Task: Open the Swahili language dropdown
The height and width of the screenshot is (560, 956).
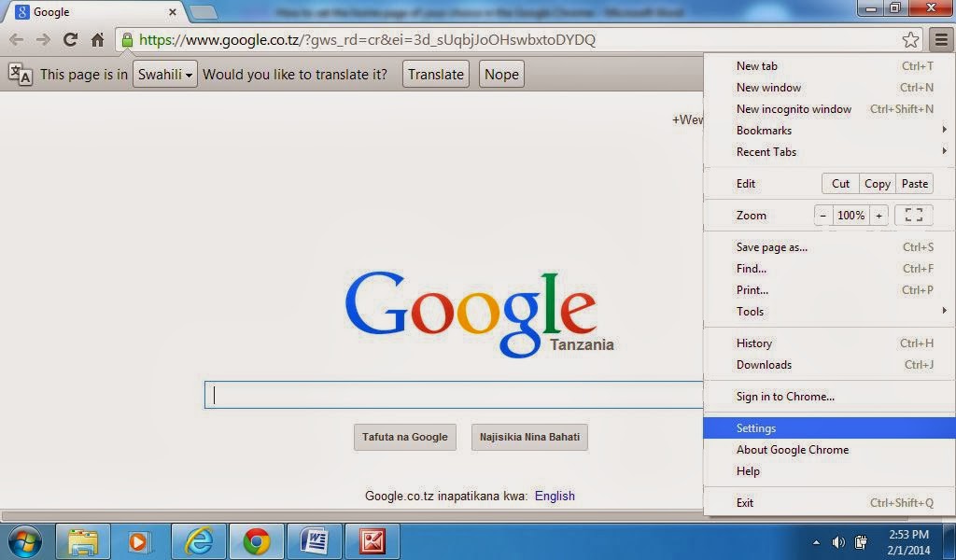Action: 164,75
